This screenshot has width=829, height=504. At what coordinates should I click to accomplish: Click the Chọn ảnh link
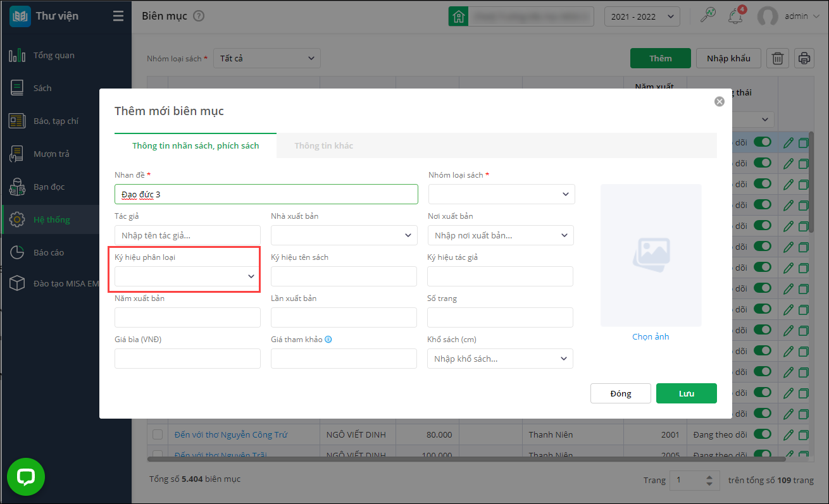point(651,336)
